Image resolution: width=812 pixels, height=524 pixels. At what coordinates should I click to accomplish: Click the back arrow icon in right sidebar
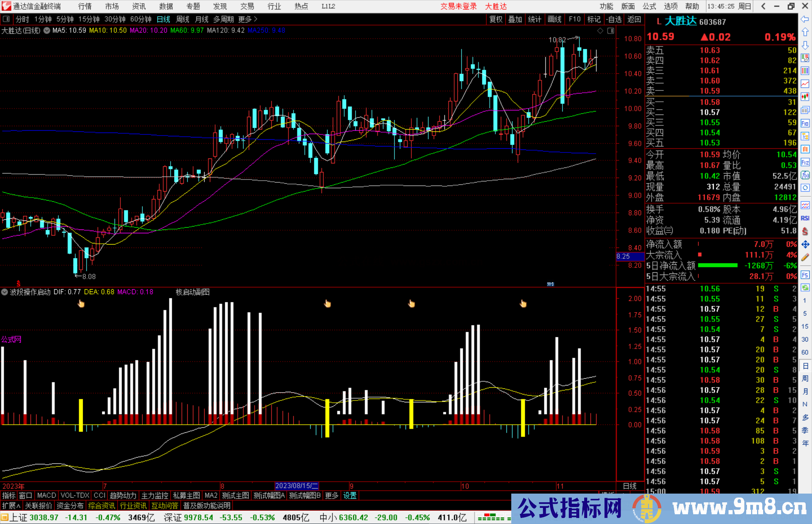805,19
